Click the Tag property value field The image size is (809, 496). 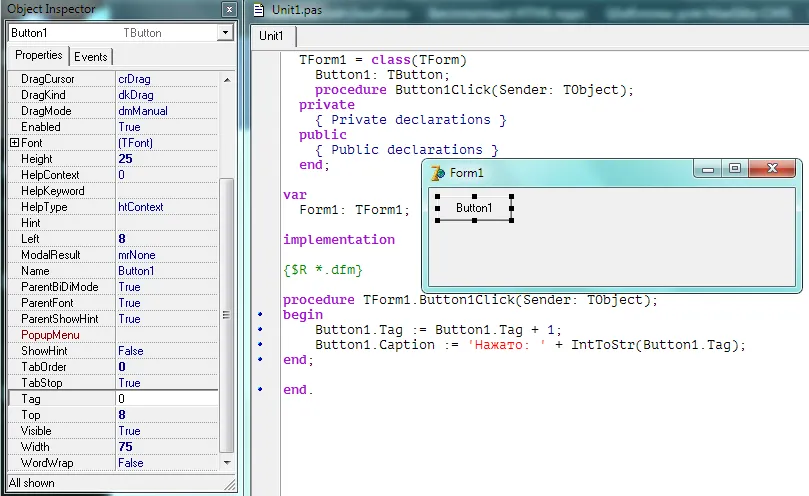coord(165,399)
